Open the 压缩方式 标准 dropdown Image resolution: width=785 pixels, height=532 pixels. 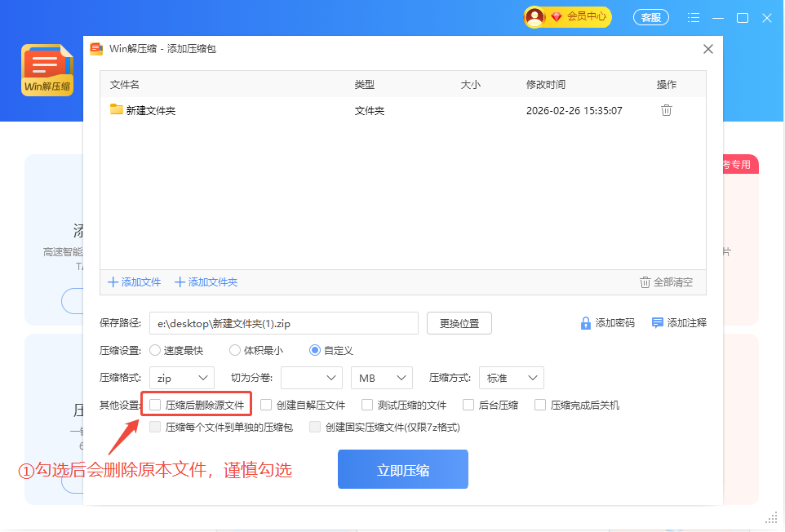tap(512, 378)
